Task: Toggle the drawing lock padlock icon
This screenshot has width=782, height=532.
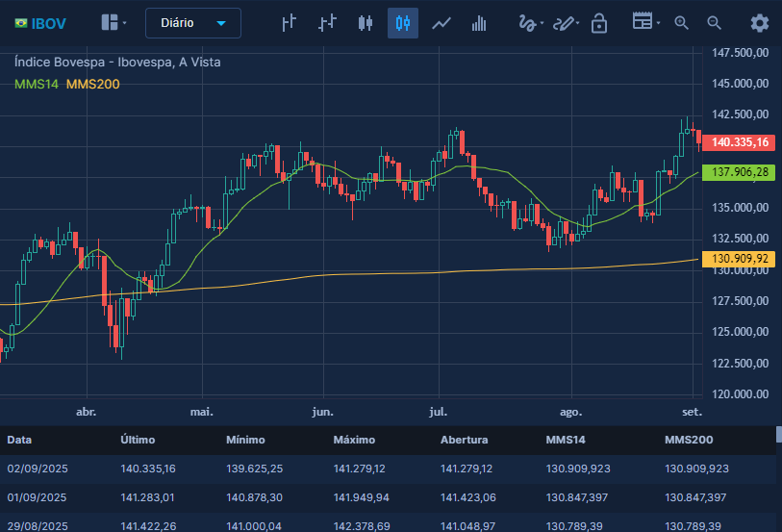Action: [599, 23]
